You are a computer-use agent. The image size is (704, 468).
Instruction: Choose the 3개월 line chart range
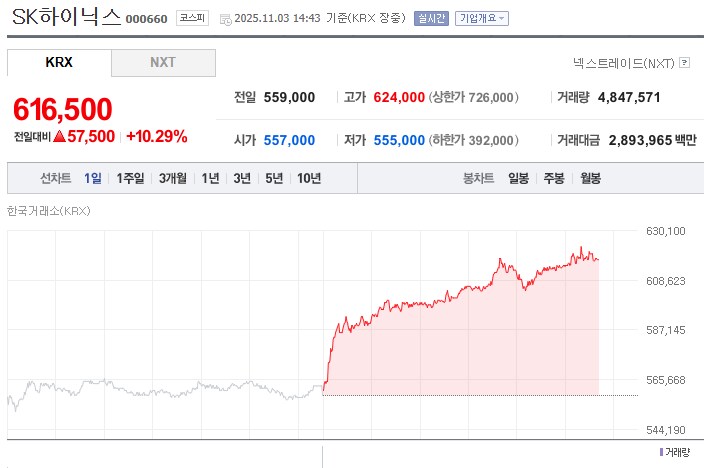pos(174,178)
